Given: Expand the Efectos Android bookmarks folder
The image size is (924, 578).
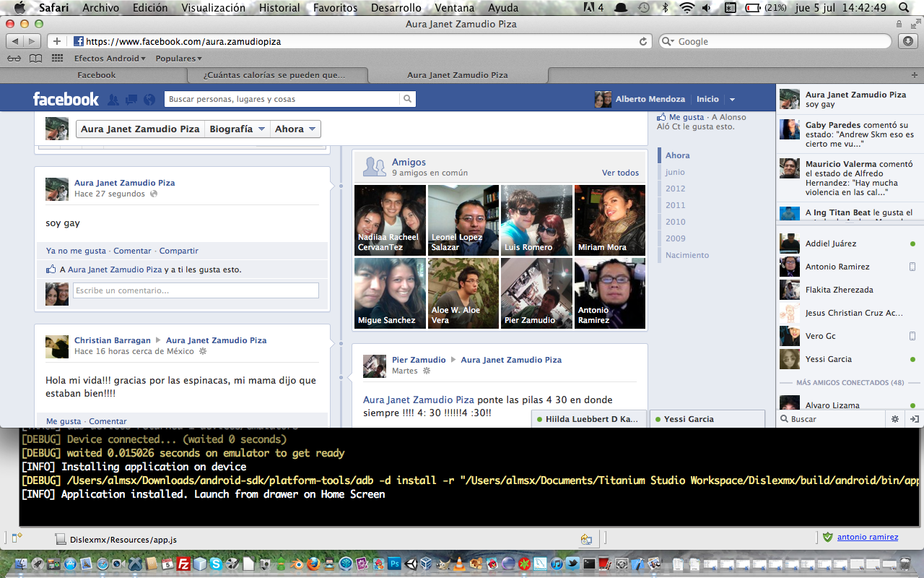Looking at the screenshot, I should [x=110, y=59].
